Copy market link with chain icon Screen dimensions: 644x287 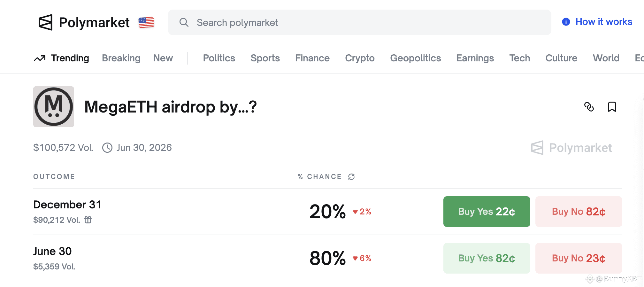(589, 107)
